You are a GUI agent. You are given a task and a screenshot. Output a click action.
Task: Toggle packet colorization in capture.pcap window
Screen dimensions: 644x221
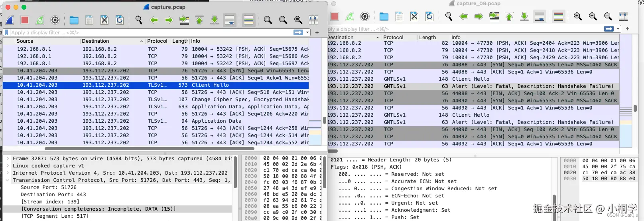tap(249, 20)
